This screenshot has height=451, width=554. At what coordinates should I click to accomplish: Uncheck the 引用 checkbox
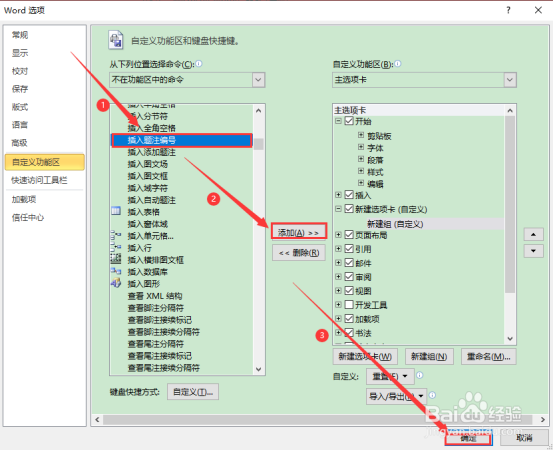[349, 248]
